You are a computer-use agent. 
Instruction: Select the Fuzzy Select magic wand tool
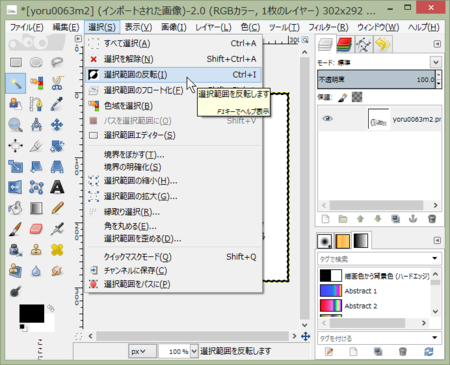point(16,83)
